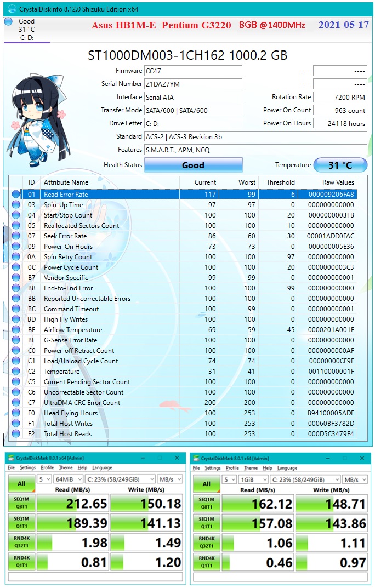Open the 1GiB test size dropdown

(x=253, y=479)
